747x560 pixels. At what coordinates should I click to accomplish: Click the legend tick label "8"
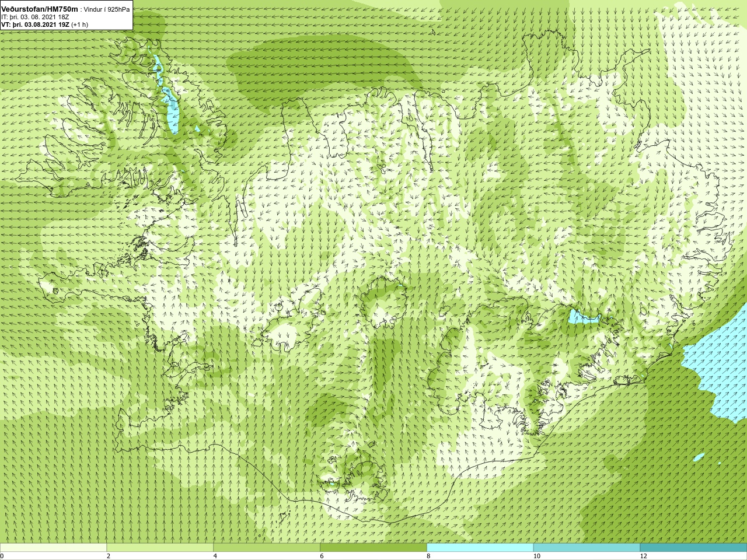429,556
